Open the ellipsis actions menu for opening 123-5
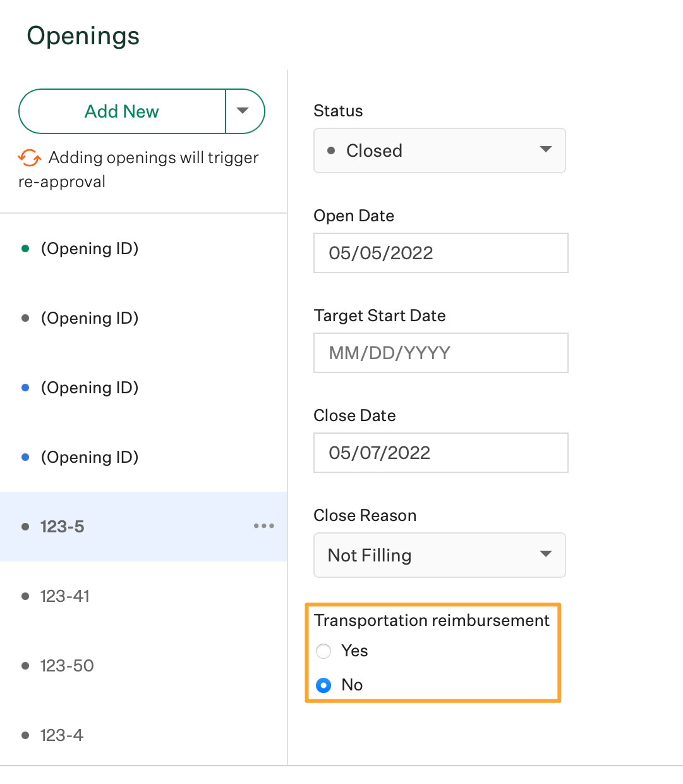The height and width of the screenshot is (784, 683). [263, 526]
